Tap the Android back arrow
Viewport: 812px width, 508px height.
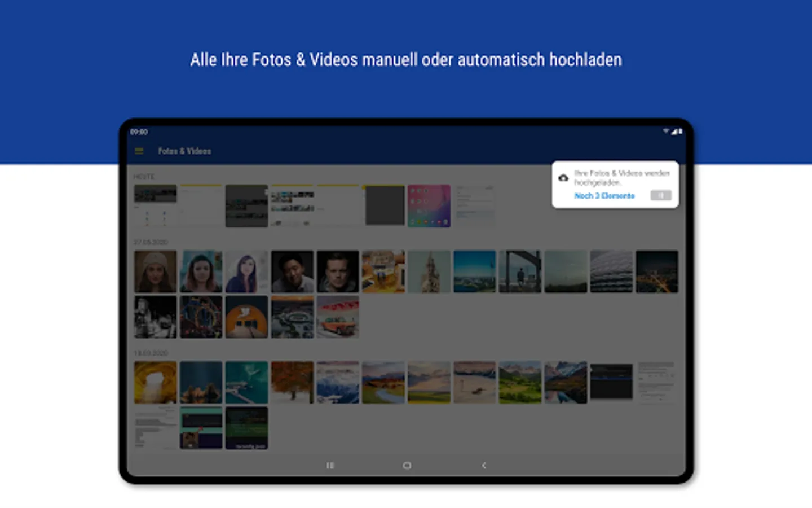pyautogui.click(x=483, y=465)
